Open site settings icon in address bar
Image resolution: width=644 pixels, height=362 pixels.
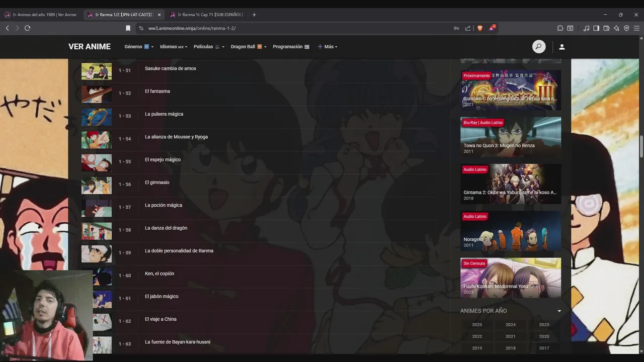(x=141, y=28)
